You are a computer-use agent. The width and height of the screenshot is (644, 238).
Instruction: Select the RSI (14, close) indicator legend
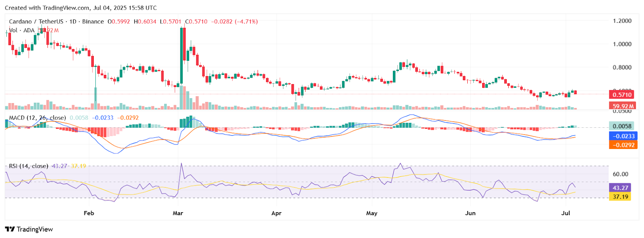point(29,166)
